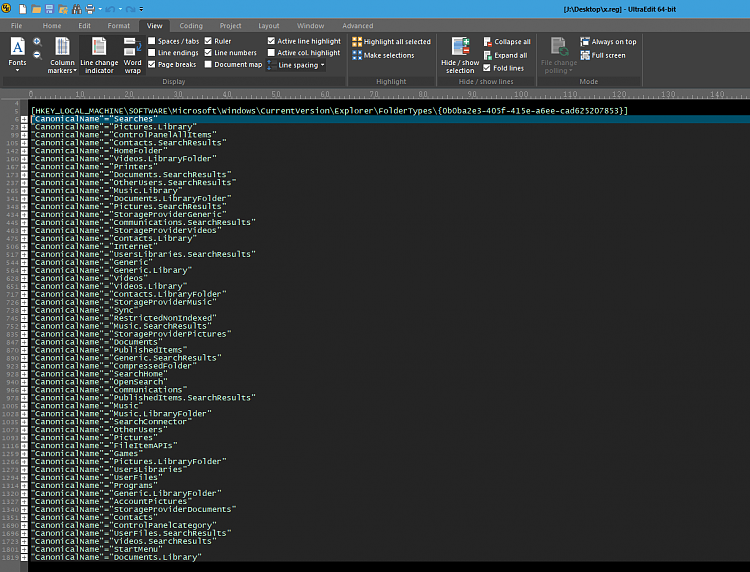Viewport: 750px width, 572px height.
Task: Expand the folded "Searches" block
Action: coord(24,119)
